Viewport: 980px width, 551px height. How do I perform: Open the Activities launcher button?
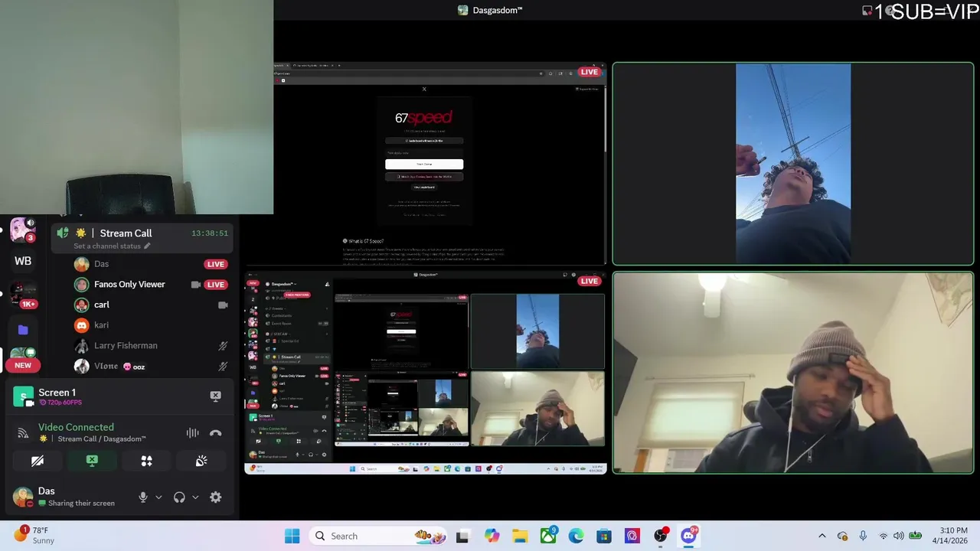point(146,461)
